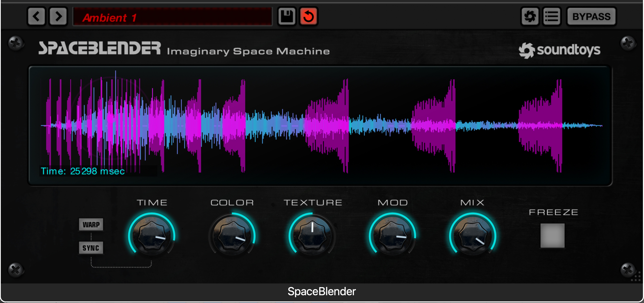Click the MIX knob

coord(473,235)
